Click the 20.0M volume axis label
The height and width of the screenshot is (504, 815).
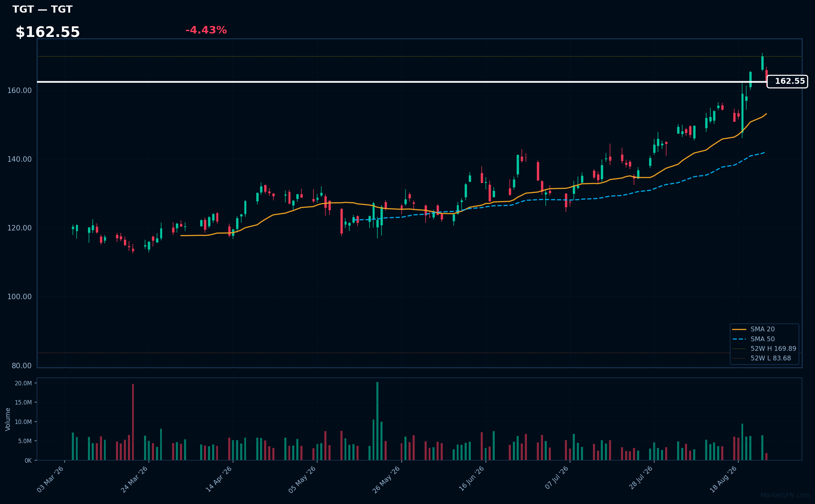[23, 383]
